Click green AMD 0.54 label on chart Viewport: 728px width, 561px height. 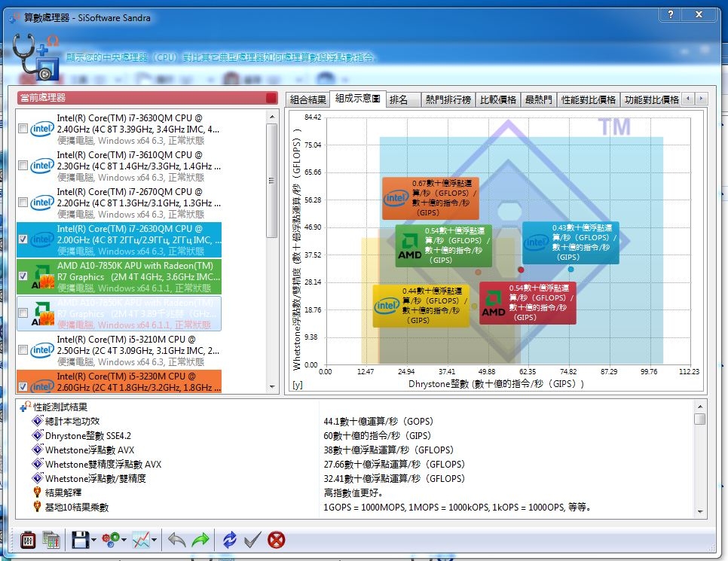click(443, 245)
